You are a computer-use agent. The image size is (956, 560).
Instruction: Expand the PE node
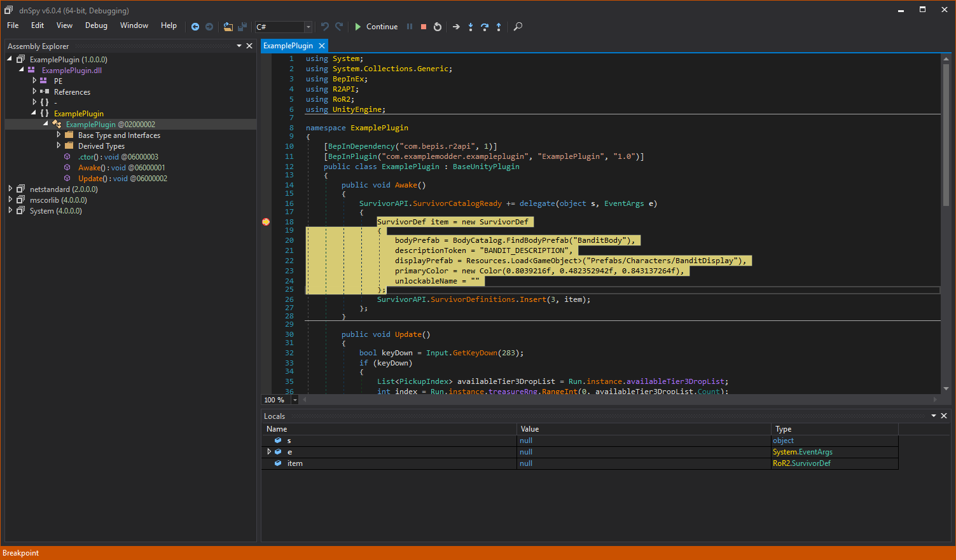pyautogui.click(x=34, y=81)
